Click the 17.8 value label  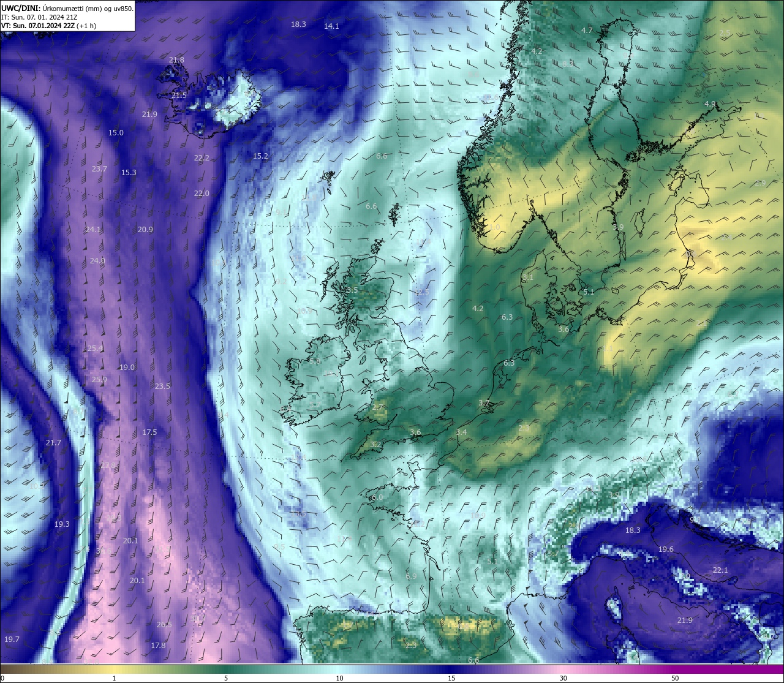click(x=158, y=646)
